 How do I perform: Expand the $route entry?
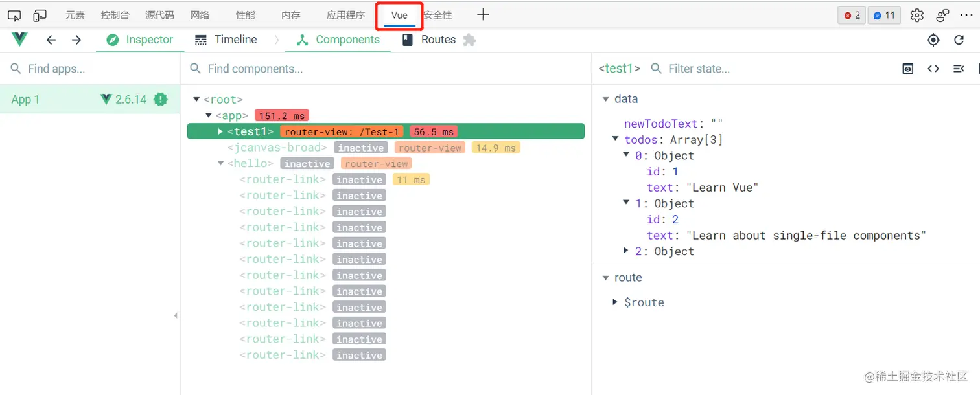(x=615, y=302)
